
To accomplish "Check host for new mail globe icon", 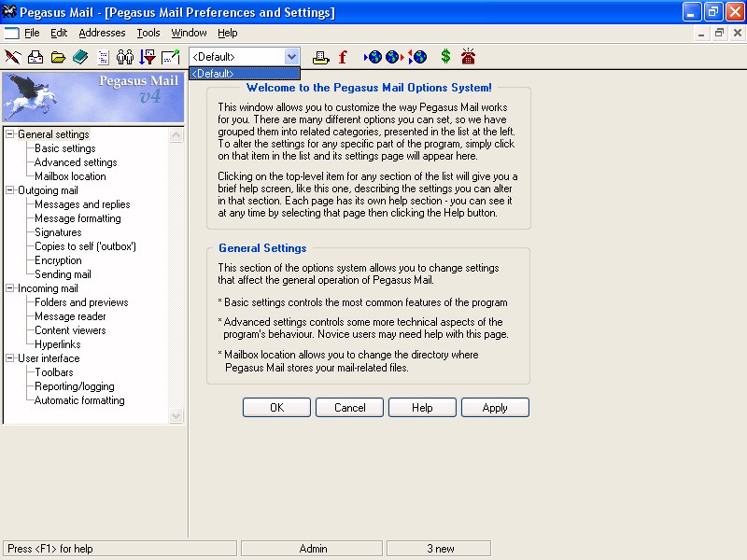I will (x=373, y=57).
